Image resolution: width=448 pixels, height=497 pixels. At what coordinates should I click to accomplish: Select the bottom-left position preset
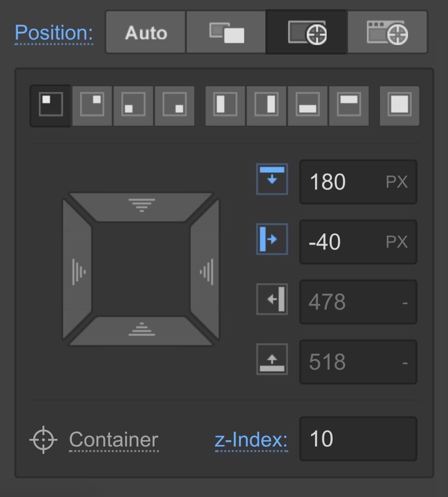click(133, 106)
